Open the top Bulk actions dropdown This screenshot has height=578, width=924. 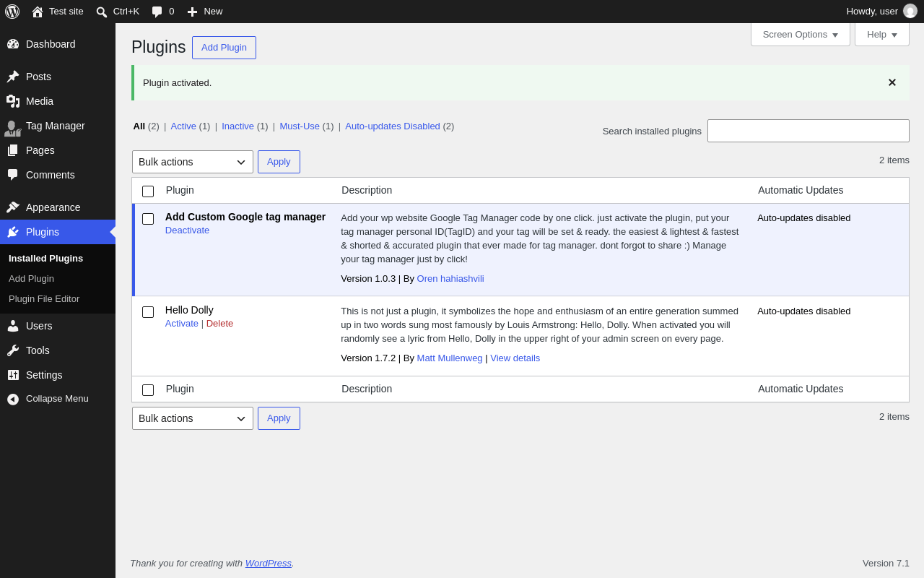[x=193, y=162]
